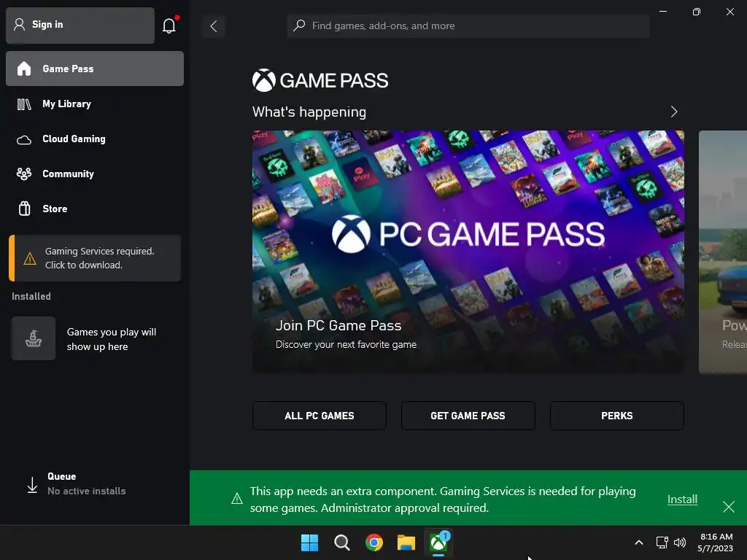The image size is (747, 560).
Task: Open File Explorer from taskbar
Action: click(406, 542)
